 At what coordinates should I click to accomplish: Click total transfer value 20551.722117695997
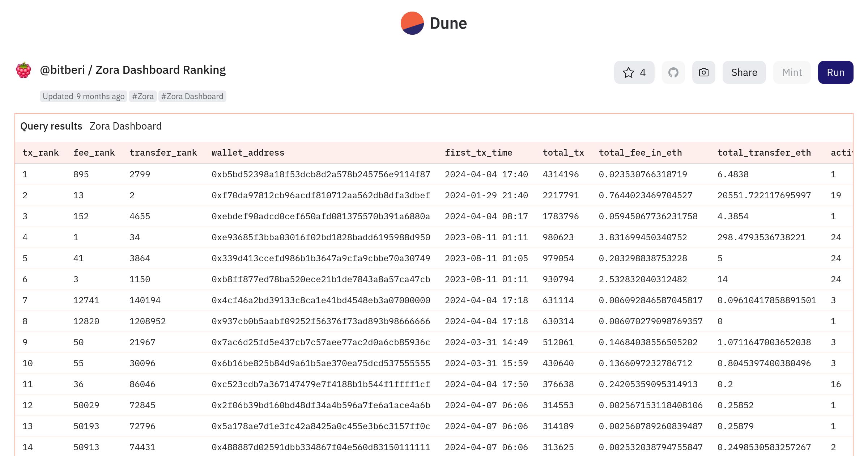tap(764, 195)
